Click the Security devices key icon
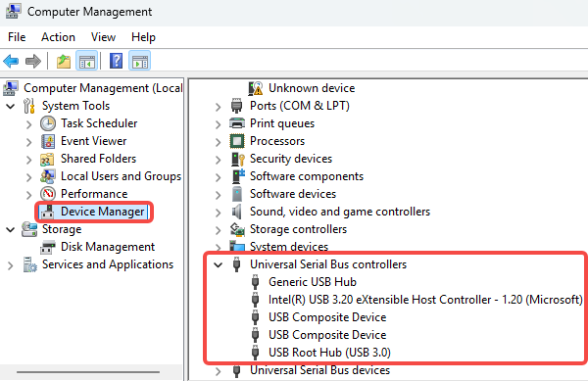The width and height of the screenshot is (588, 381). pos(238,159)
